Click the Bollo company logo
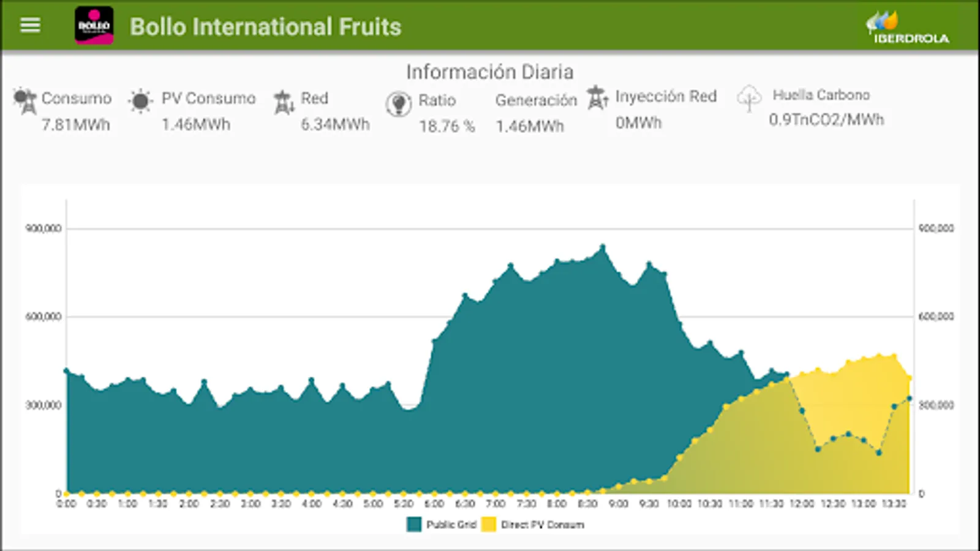This screenshot has height=551, width=980. (94, 26)
